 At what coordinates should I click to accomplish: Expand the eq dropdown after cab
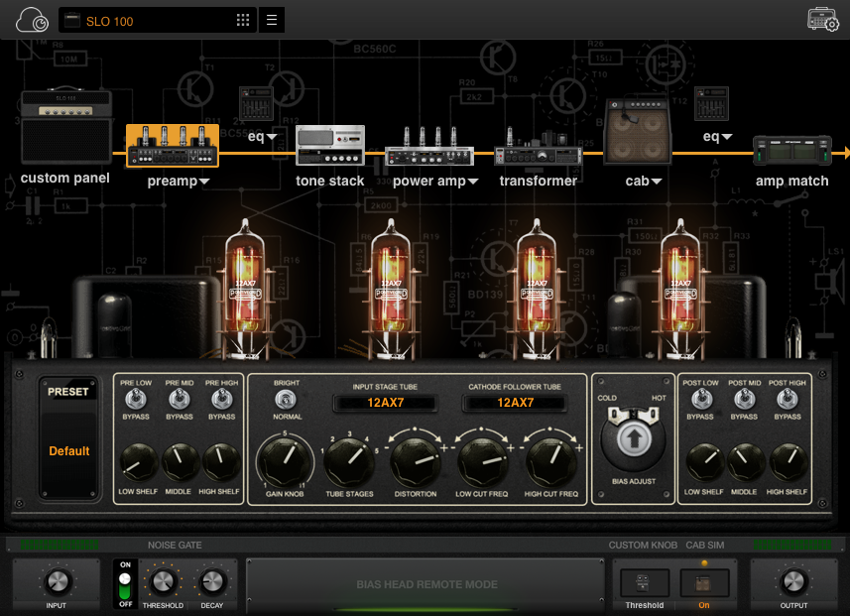716,137
